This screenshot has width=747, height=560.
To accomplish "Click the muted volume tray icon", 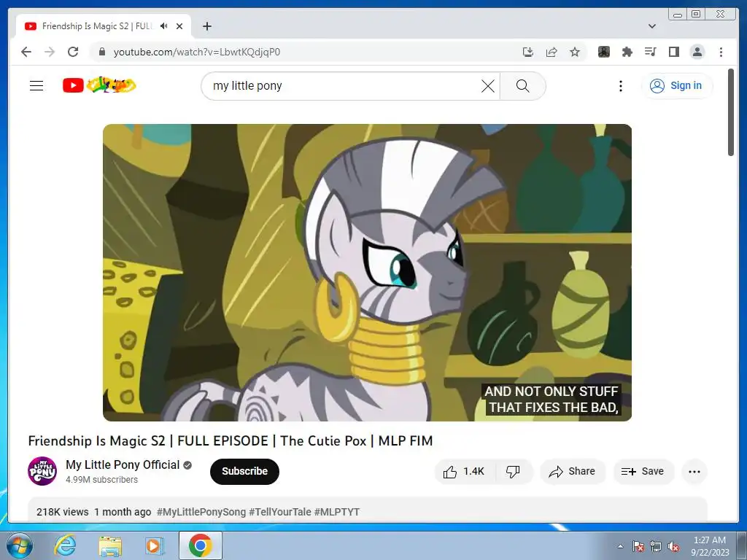I will pos(673,546).
